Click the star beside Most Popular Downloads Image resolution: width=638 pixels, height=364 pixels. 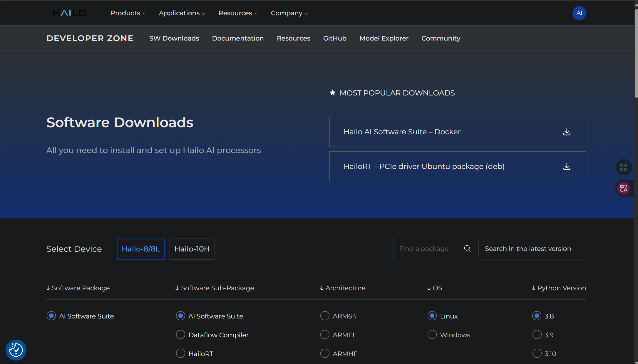[x=332, y=93]
